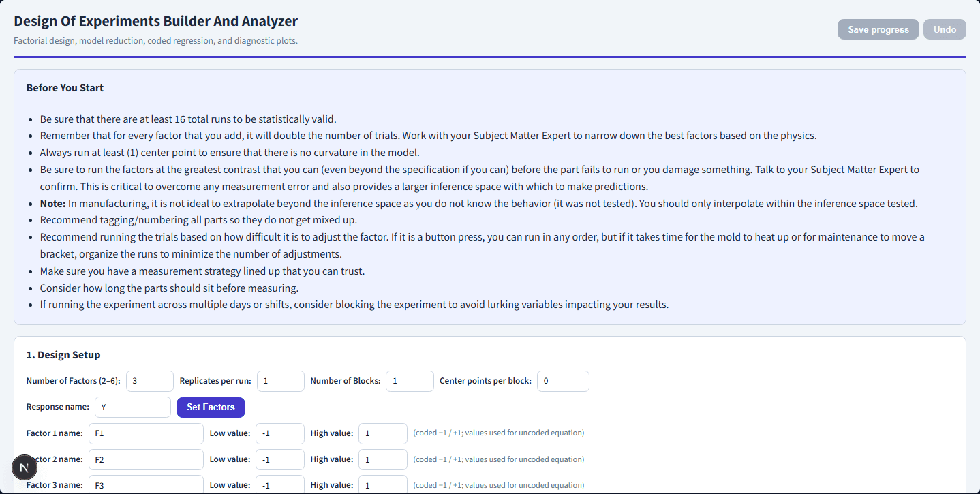
Task: Focus the Factor 2 Low value field
Action: click(280, 459)
